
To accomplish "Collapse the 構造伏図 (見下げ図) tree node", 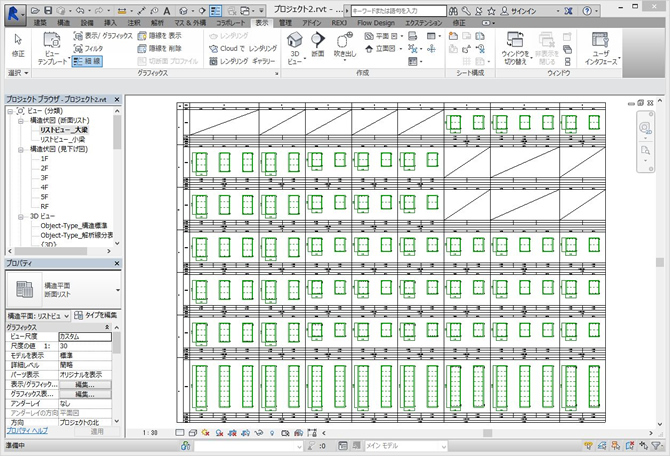I will coord(21,150).
